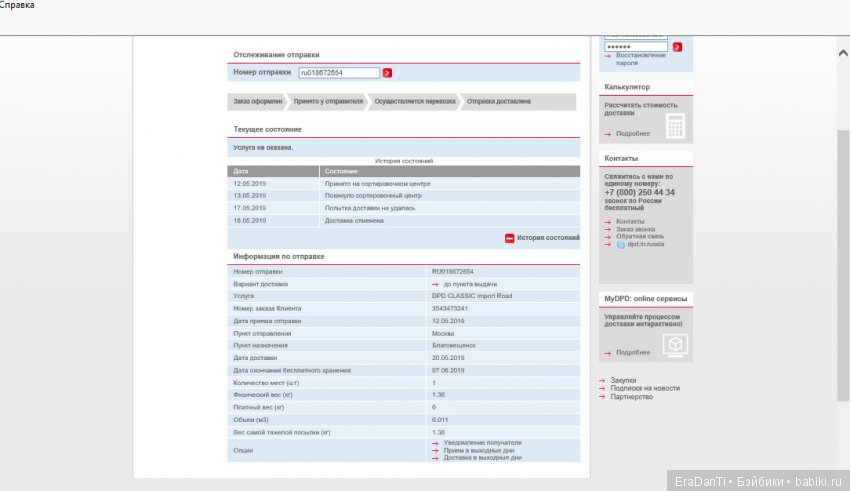This screenshot has width=850, height=491.
Task: Click the 'Уведомление получателя' option link
Action: coord(482,442)
